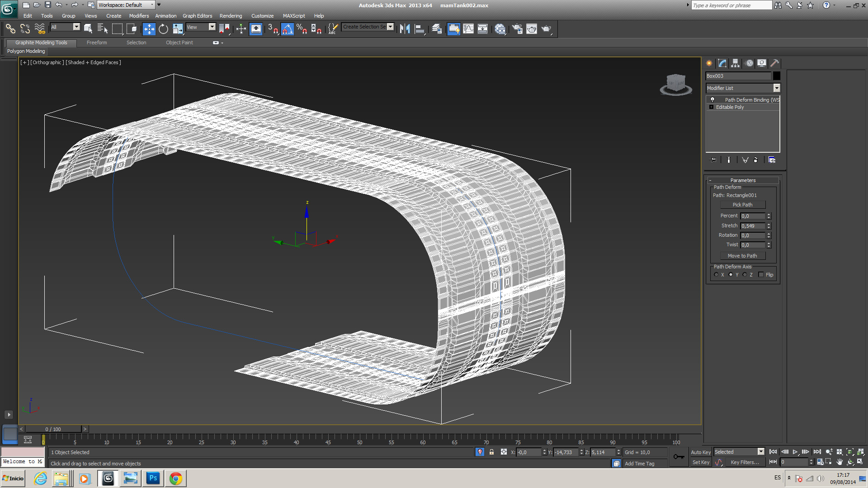This screenshot has height=488, width=868.
Task: Open the Utilities hammer panel
Action: [774, 63]
